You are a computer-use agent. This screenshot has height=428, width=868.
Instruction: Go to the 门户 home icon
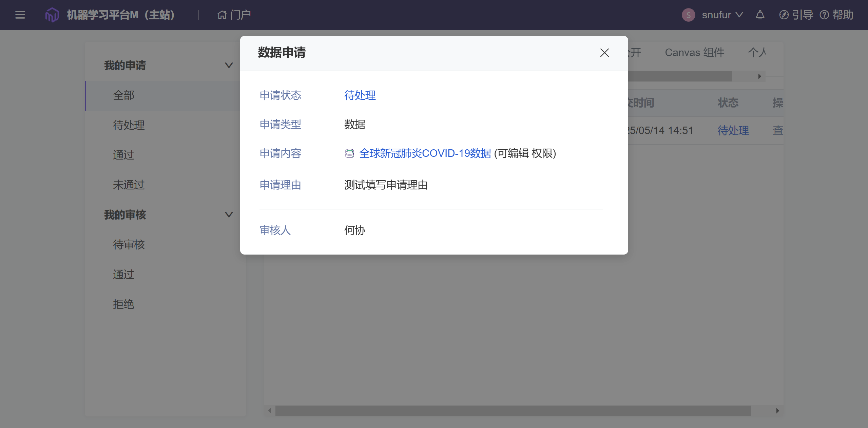pos(222,15)
